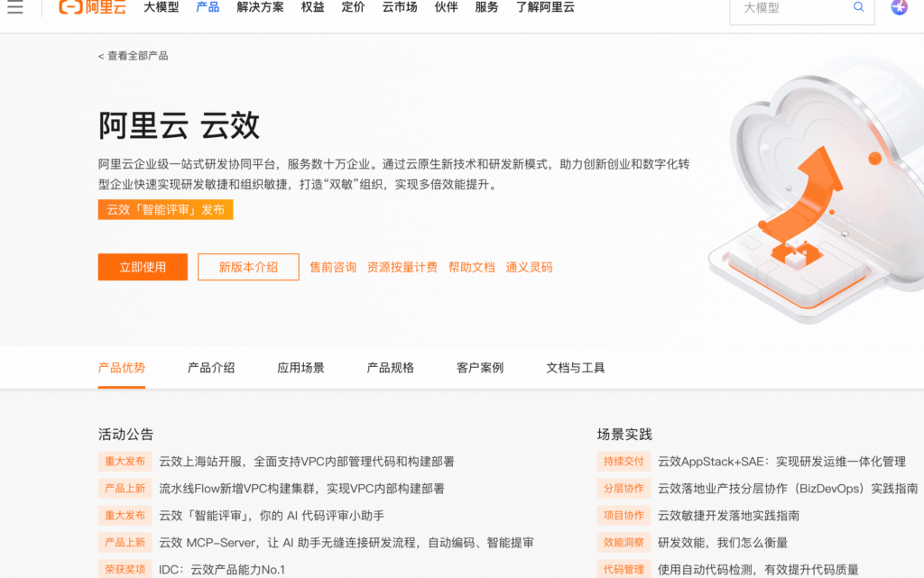Click the 新版本介绍 button
This screenshot has width=924, height=578.
click(248, 267)
